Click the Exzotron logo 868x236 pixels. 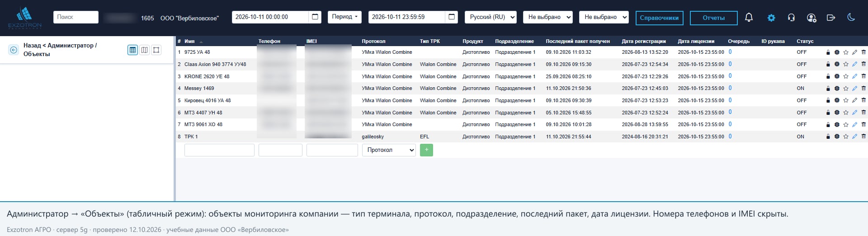25,18
